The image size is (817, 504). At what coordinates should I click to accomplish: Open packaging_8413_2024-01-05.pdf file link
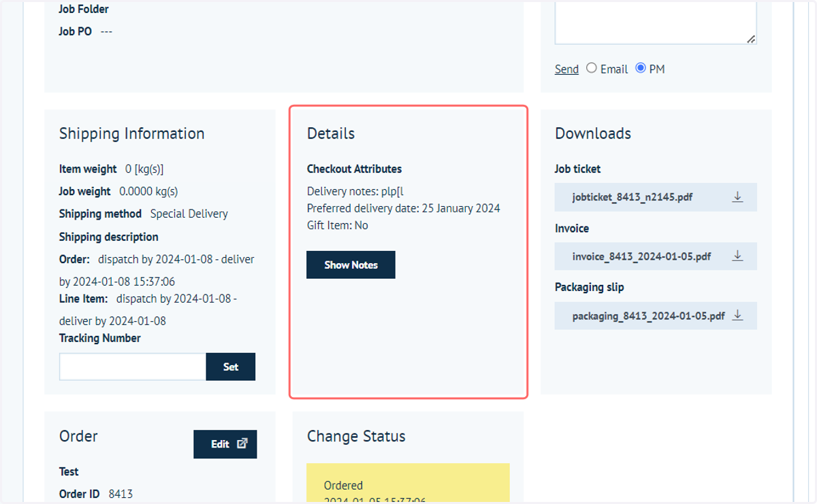(649, 316)
